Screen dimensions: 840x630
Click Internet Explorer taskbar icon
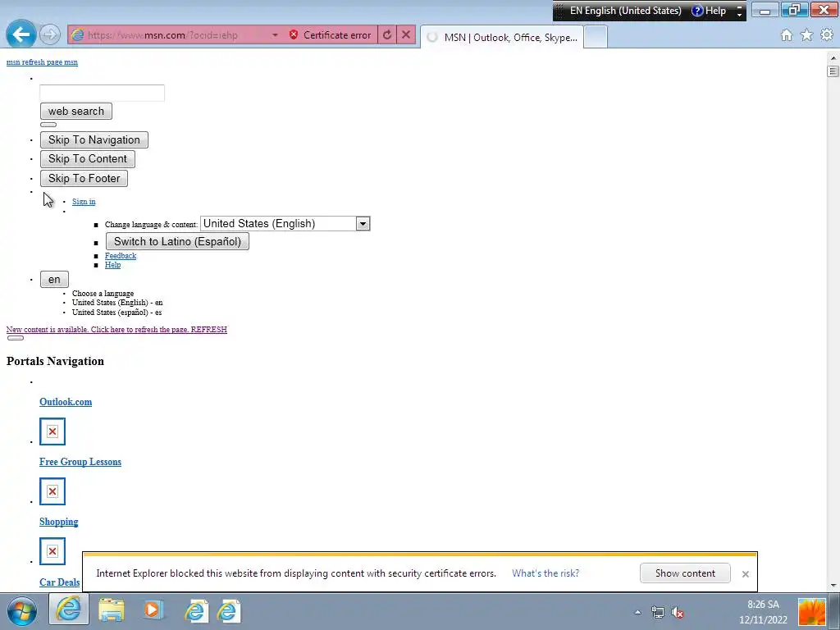click(69, 609)
